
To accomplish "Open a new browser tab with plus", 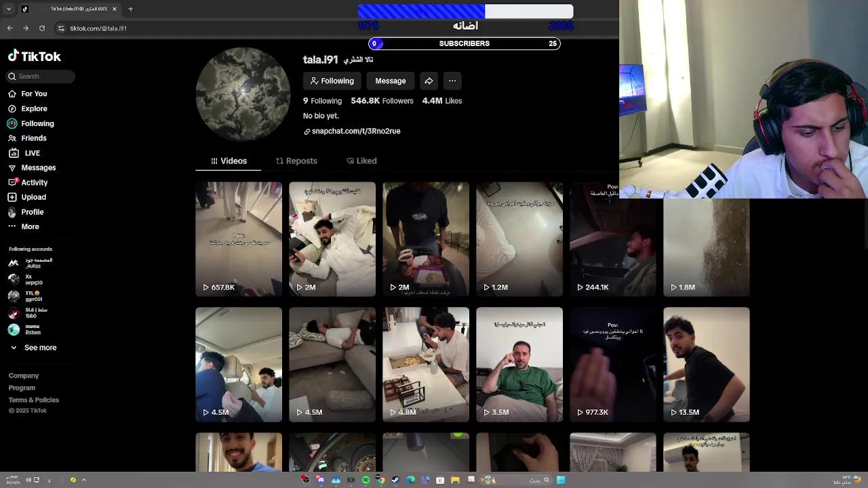I will click(130, 9).
